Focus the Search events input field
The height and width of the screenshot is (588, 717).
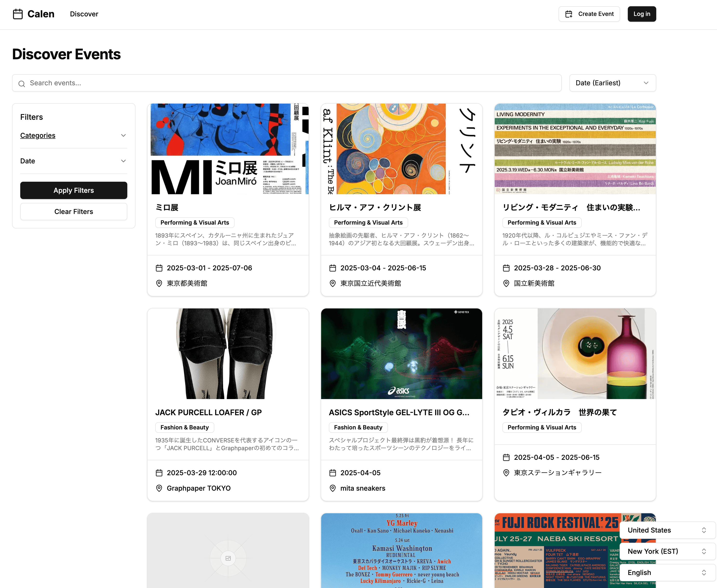(x=287, y=83)
